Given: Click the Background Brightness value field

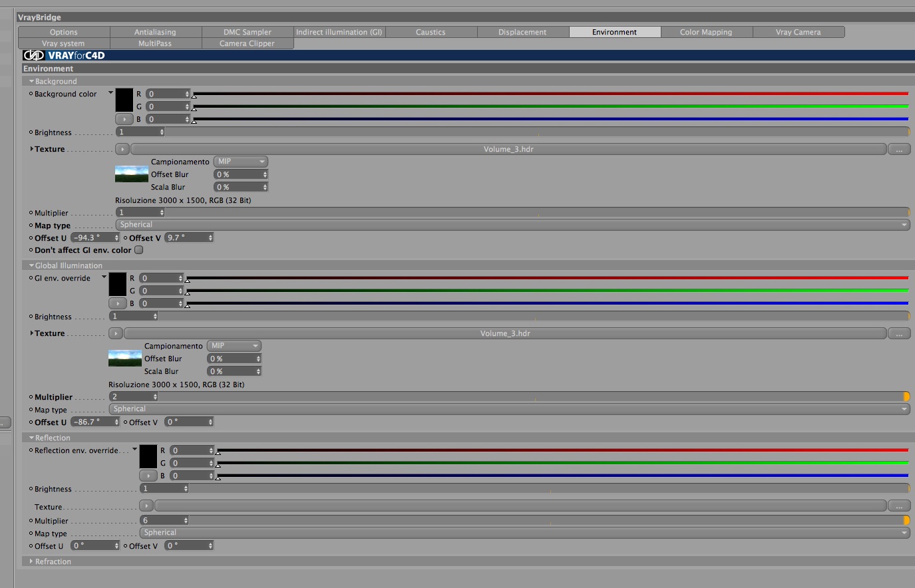Looking at the screenshot, I should (140, 132).
